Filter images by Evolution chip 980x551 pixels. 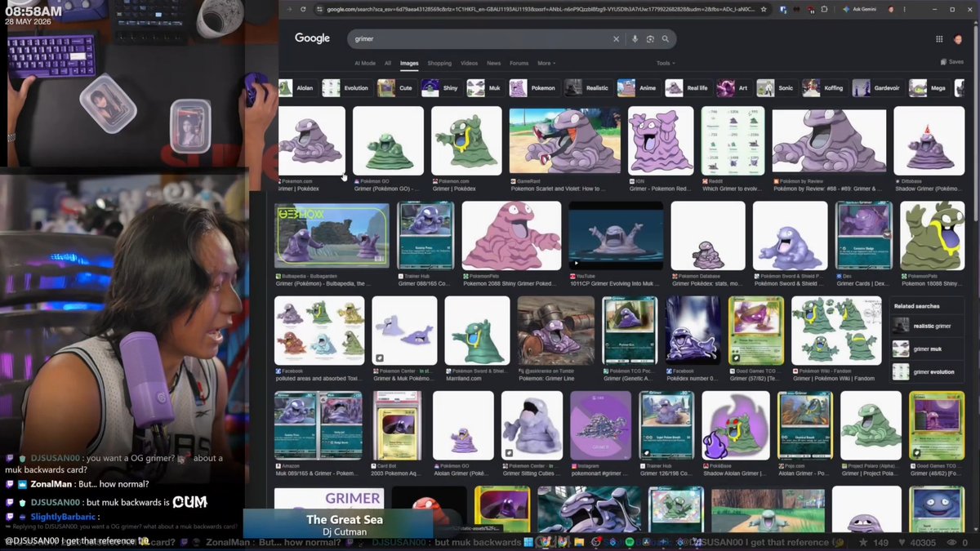pos(347,88)
